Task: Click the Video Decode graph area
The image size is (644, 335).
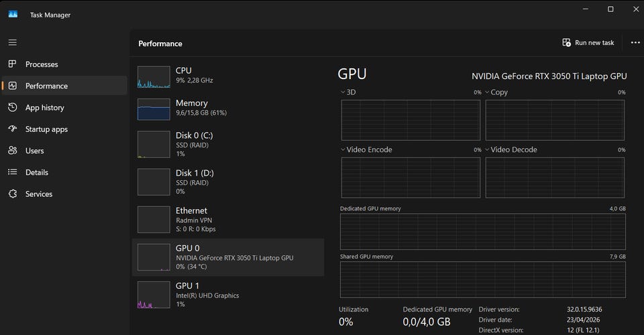Action: pos(555,178)
